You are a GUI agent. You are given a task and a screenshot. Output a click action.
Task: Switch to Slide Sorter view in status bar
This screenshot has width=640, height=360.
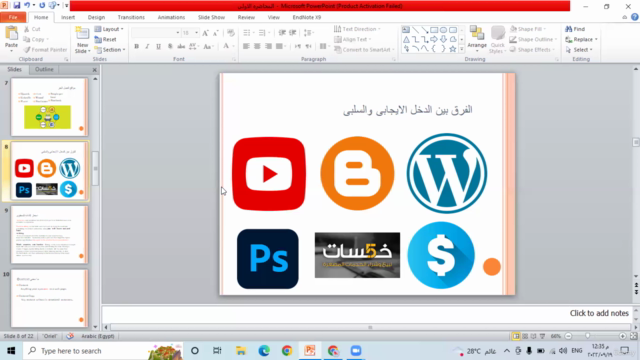coord(525,336)
